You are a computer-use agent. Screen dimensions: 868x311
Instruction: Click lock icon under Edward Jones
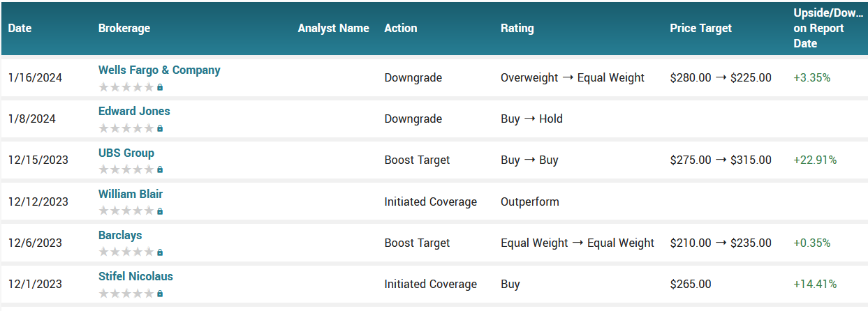[x=160, y=128]
